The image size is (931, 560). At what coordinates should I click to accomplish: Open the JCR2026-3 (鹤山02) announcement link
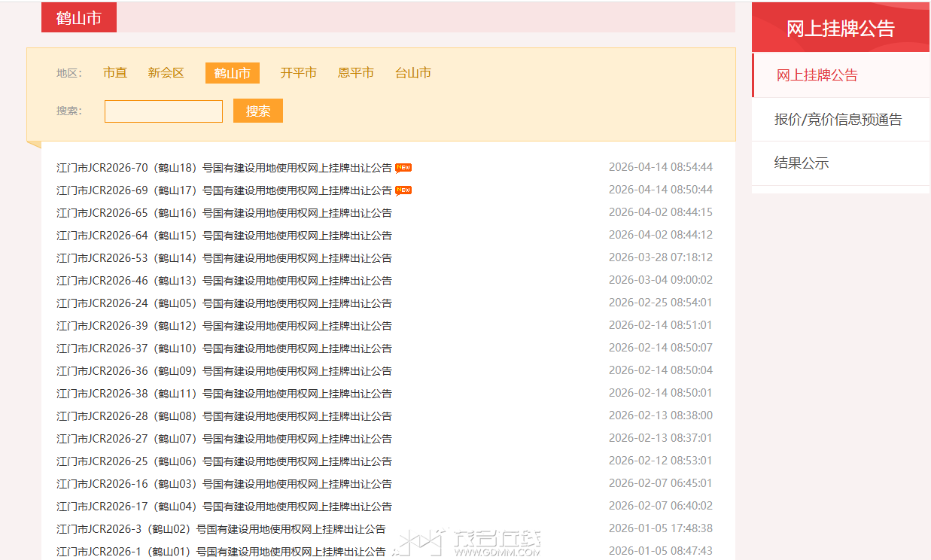[221, 529]
